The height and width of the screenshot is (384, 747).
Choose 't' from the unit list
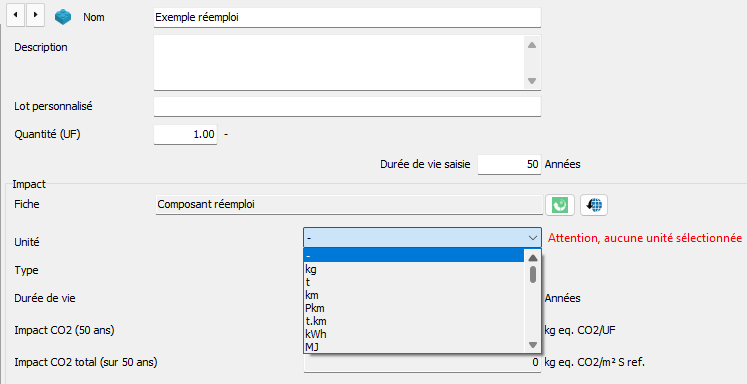click(x=414, y=283)
